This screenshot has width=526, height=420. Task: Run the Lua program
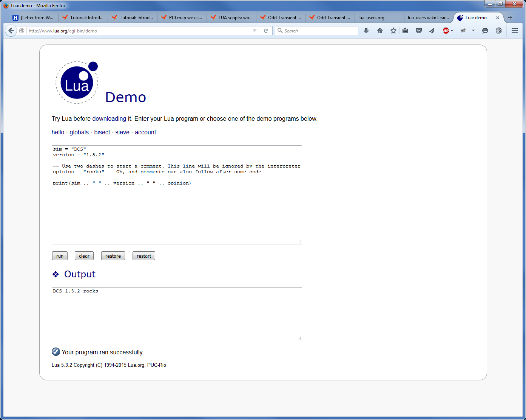pyautogui.click(x=60, y=256)
